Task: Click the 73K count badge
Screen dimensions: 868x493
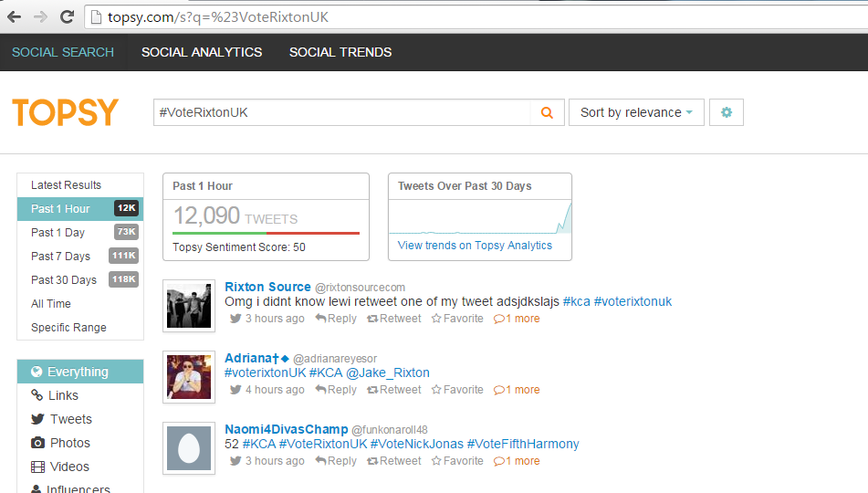Action: (x=126, y=232)
